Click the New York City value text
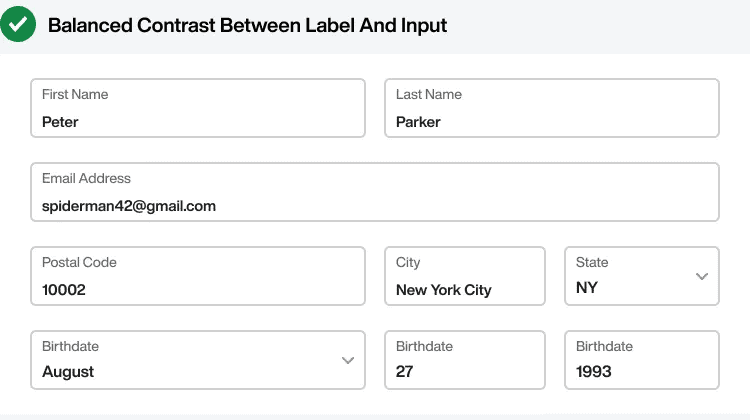The image size is (750, 420). tap(443, 290)
